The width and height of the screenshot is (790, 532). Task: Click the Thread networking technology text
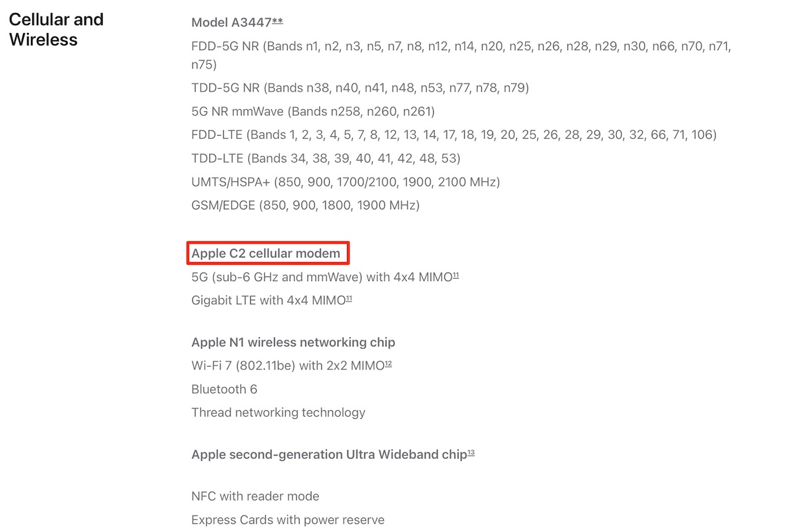(278, 413)
